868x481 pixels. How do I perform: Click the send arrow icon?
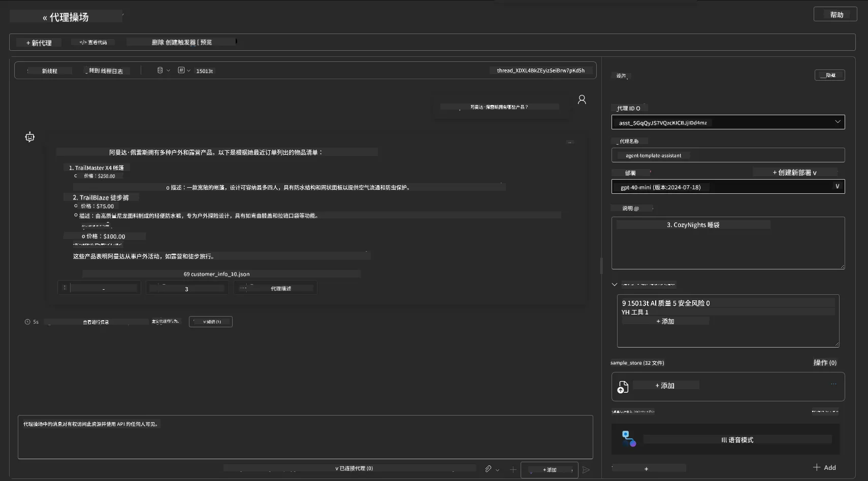pyautogui.click(x=586, y=470)
